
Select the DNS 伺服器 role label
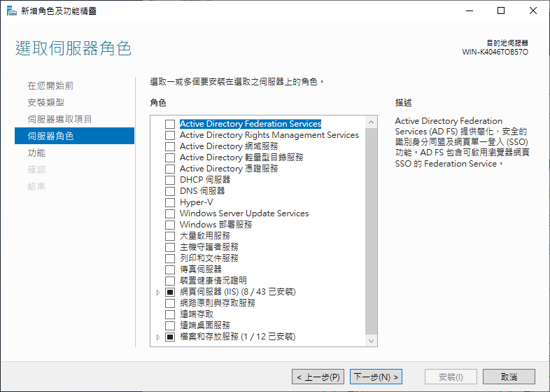(202, 191)
